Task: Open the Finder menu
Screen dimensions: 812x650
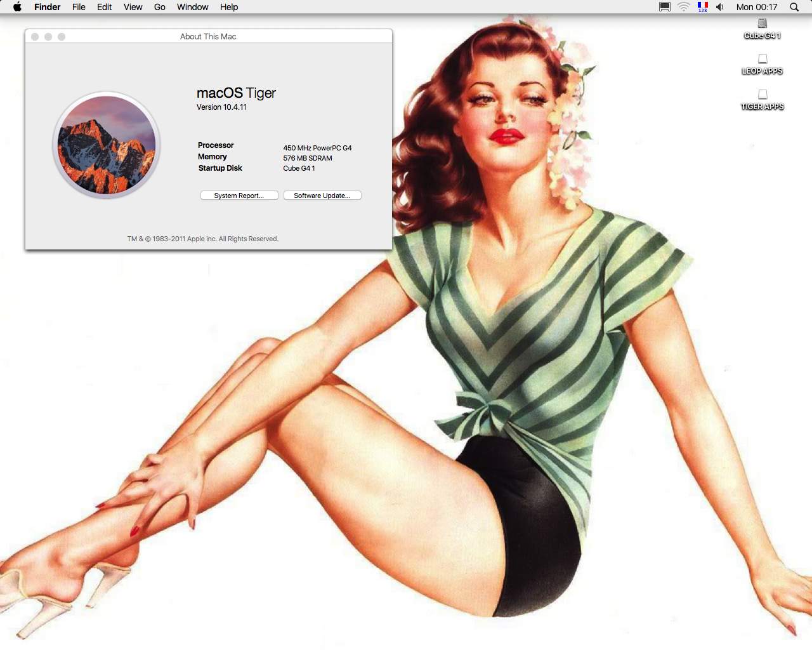Action: [x=48, y=7]
